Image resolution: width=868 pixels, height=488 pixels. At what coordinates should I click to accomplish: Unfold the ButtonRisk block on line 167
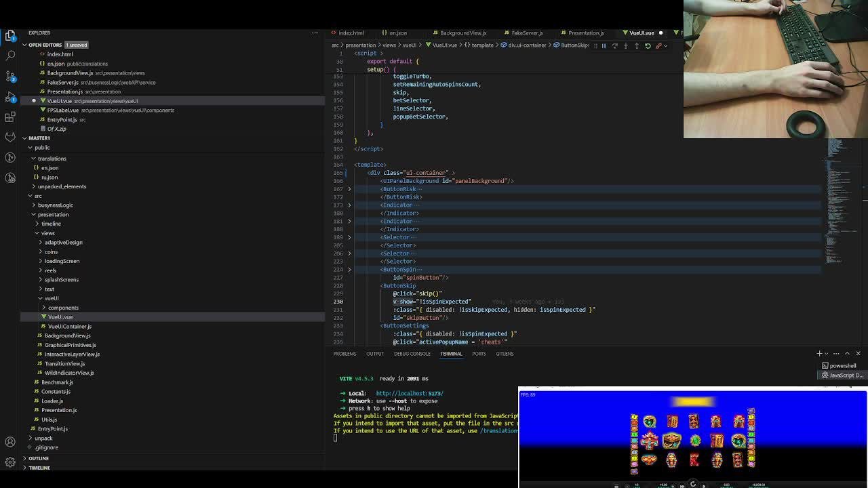(349, 189)
